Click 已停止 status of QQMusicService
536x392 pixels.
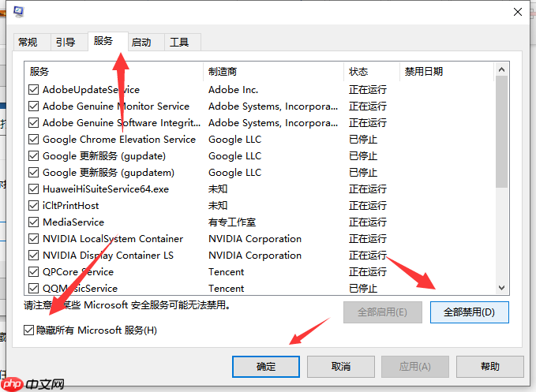pyautogui.click(x=363, y=289)
